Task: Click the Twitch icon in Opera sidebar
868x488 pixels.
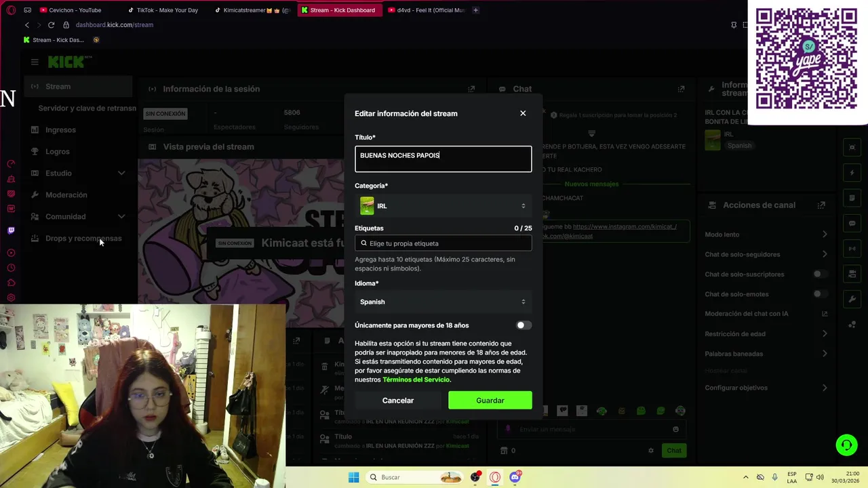Action: coord(11,230)
